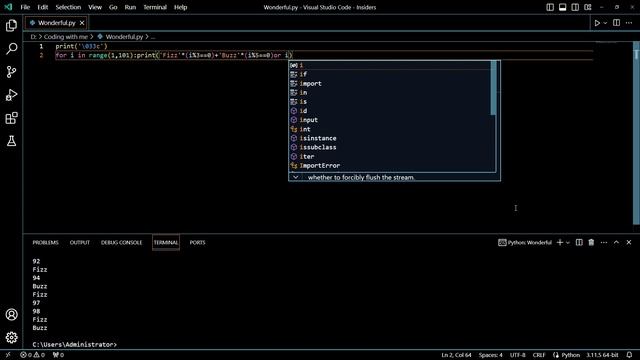
Task: Open the Testing flask view
Action: coord(11,141)
